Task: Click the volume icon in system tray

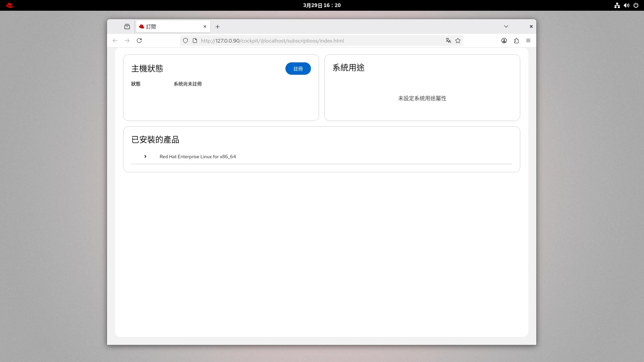Action: tap(627, 5)
